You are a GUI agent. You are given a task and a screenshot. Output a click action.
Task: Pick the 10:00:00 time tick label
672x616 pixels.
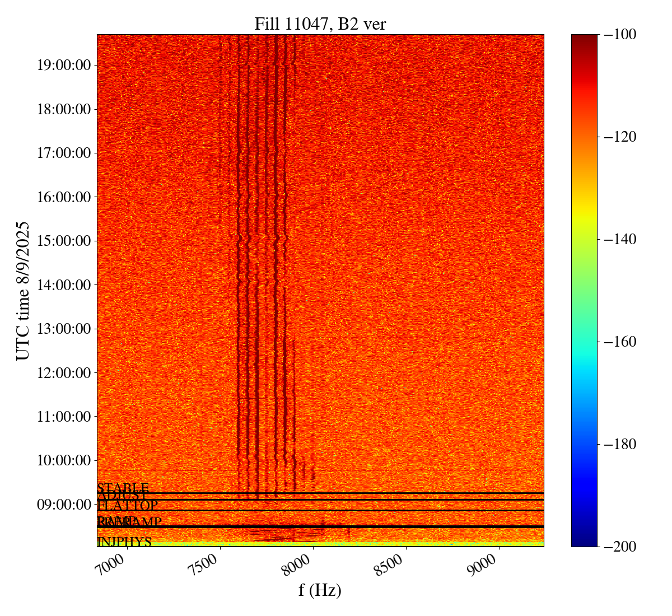coord(64,460)
